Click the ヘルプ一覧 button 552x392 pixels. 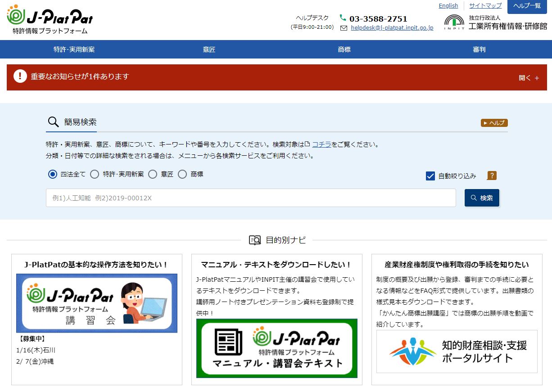tap(527, 6)
